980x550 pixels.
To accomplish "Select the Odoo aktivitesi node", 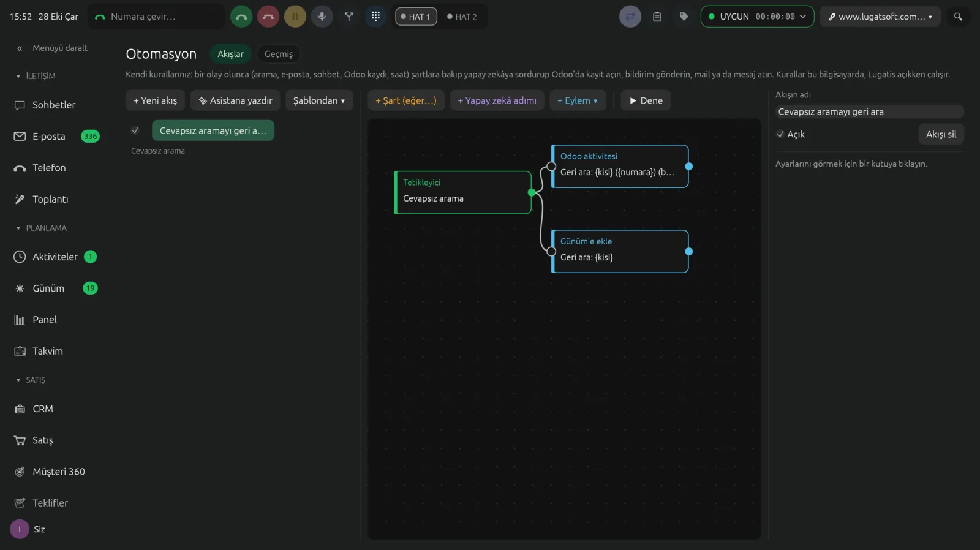I will click(620, 166).
